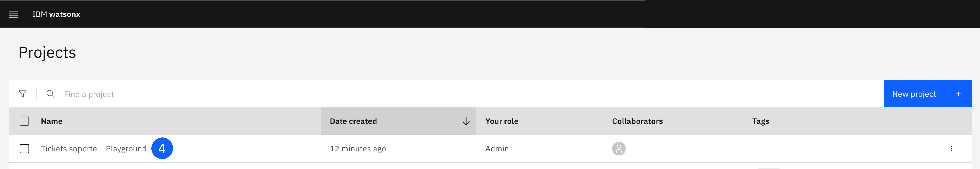Click the Collaborators column header
Viewport: 980px width, 169px height.
click(637, 121)
